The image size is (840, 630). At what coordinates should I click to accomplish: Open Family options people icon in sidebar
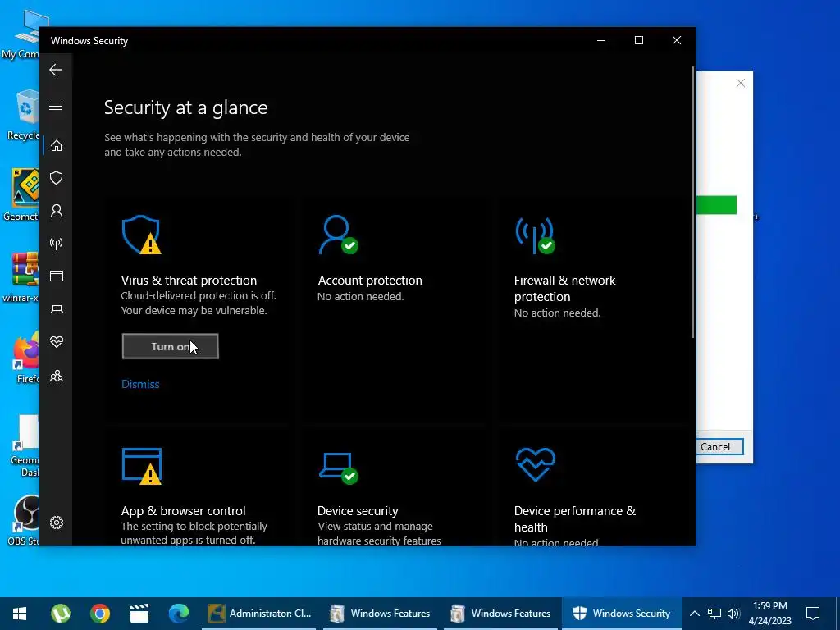click(x=57, y=376)
